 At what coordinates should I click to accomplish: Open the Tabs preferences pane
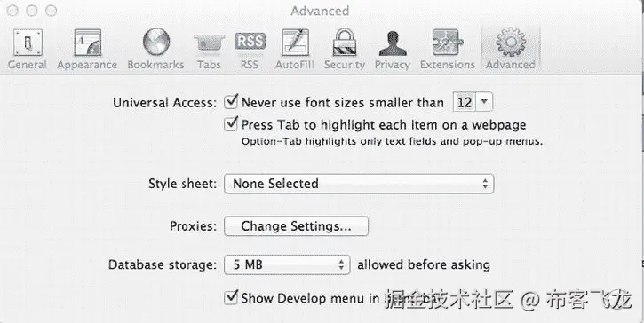coord(209,49)
